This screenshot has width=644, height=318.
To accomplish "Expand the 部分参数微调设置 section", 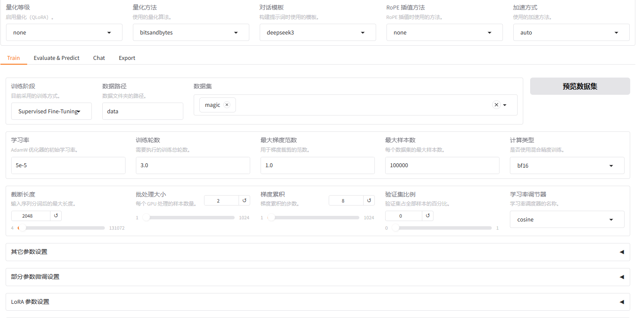I will (x=317, y=277).
